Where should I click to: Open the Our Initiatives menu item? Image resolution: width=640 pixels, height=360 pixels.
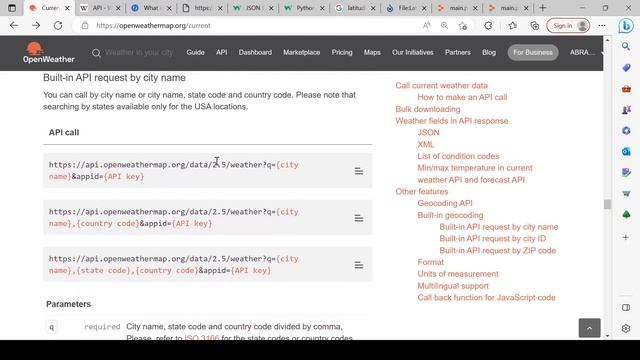click(413, 52)
